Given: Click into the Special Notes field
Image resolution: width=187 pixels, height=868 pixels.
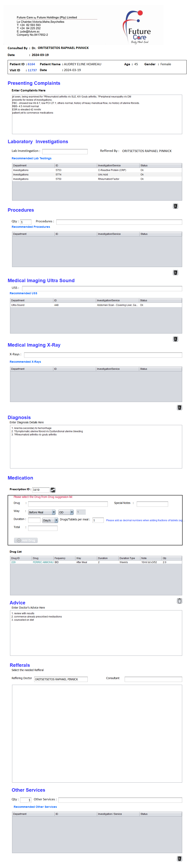Looking at the screenshot, I should [x=152, y=504].
